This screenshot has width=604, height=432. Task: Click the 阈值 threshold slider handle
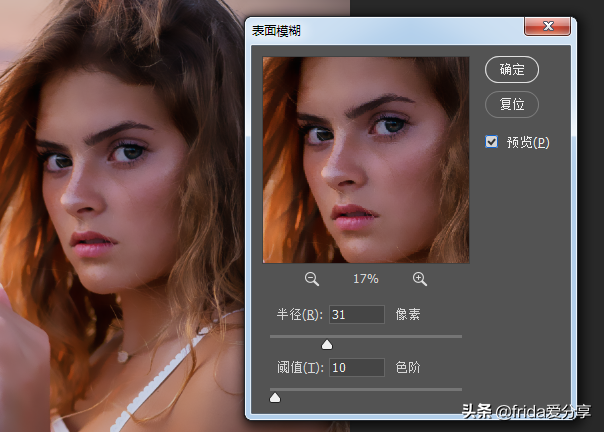pos(275,397)
